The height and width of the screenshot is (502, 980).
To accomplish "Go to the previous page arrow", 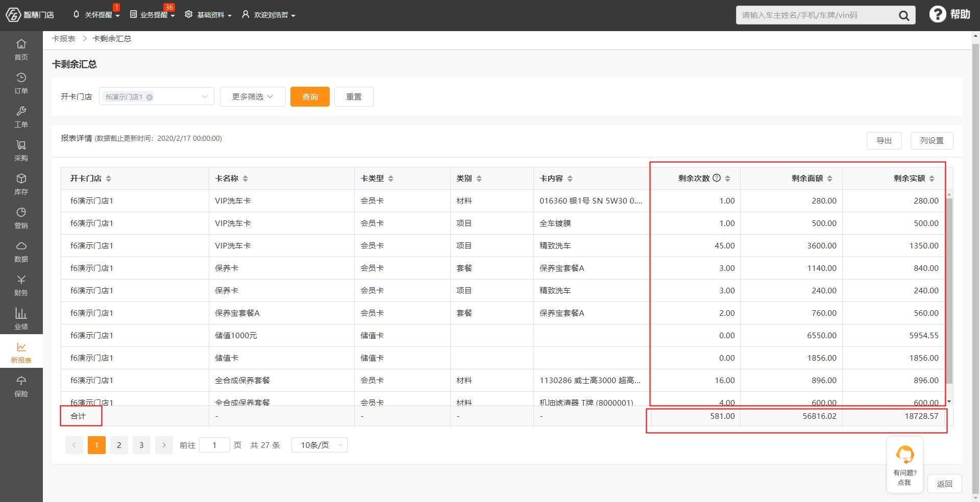I will 74,445.
